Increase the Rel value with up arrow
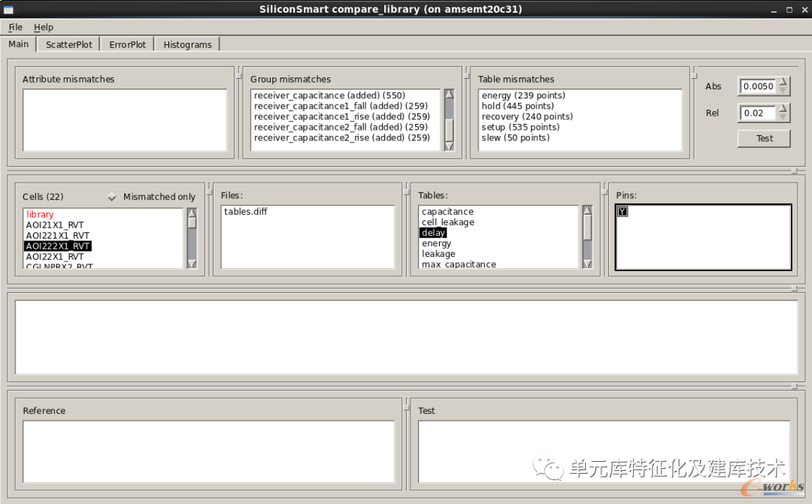 (783, 109)
